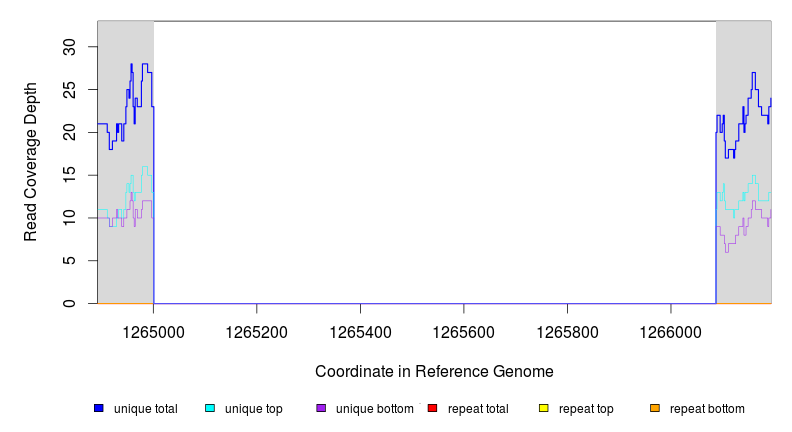Image resolution: width=792 pixels, height=432 pixels.
Task: Click the 'Read Coverage Depth' axis title
Action: point(31,162)
